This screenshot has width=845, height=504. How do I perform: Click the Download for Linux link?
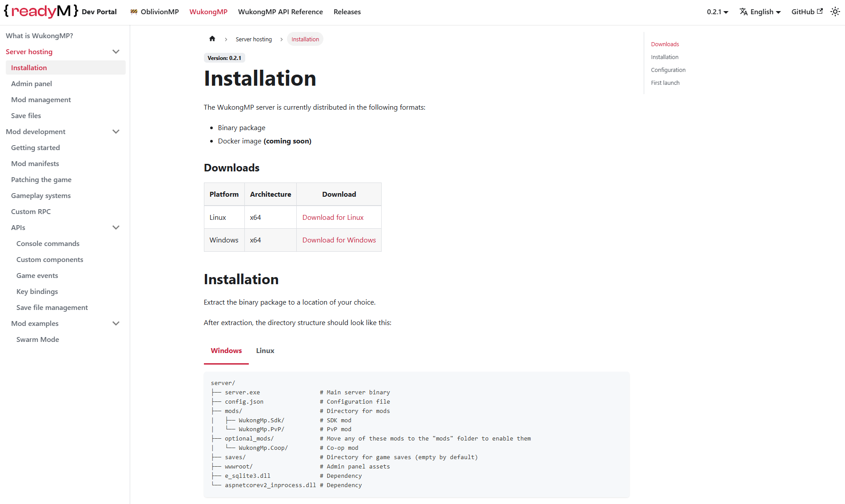pyautogui.click(x=333, y=217)
